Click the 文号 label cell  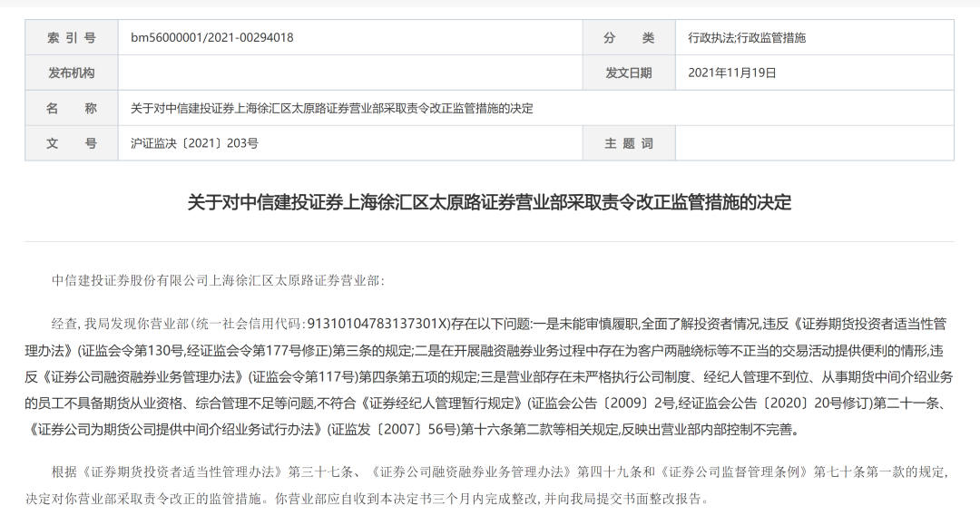coord(71,143)
